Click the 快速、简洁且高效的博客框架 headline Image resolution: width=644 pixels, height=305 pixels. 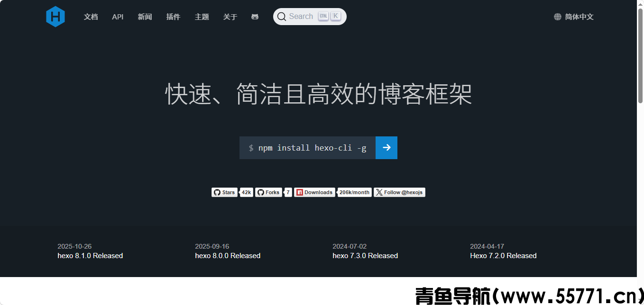click(319, 94)
